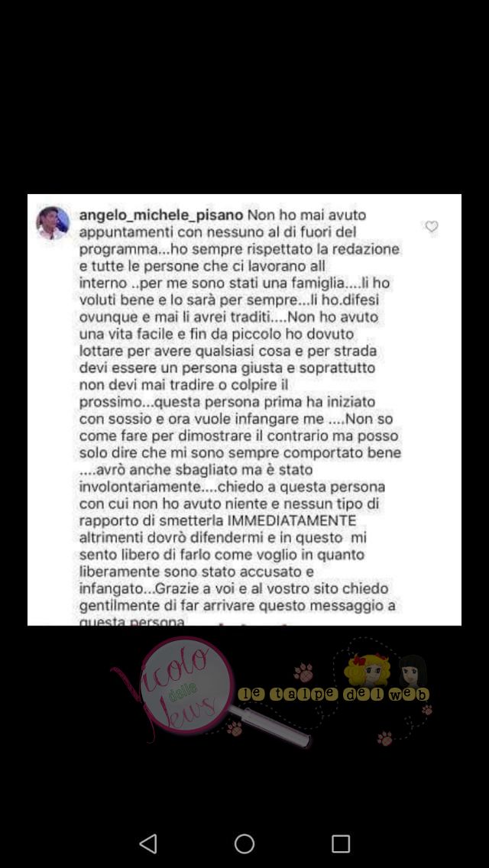
Task: Open the angelo_michele_pisano username link
Action: [x=161, y=215]
